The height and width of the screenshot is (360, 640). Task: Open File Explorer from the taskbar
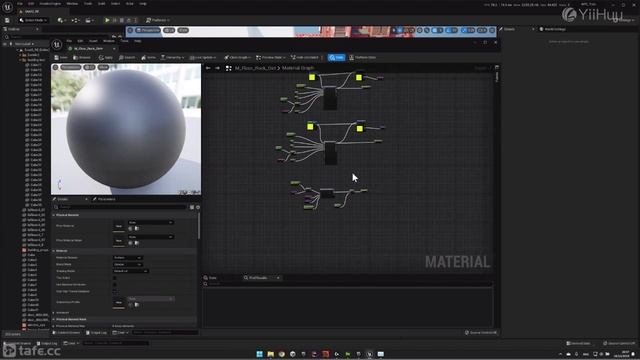point(271,354)
